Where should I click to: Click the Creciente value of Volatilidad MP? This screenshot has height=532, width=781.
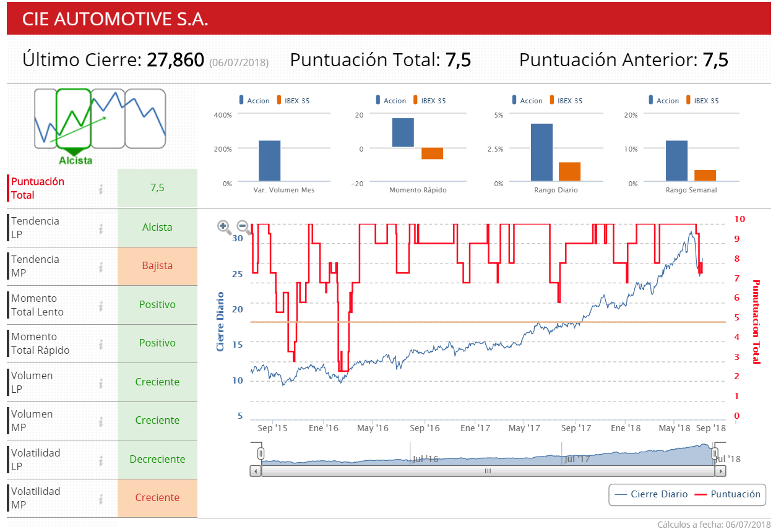(157, 498)
